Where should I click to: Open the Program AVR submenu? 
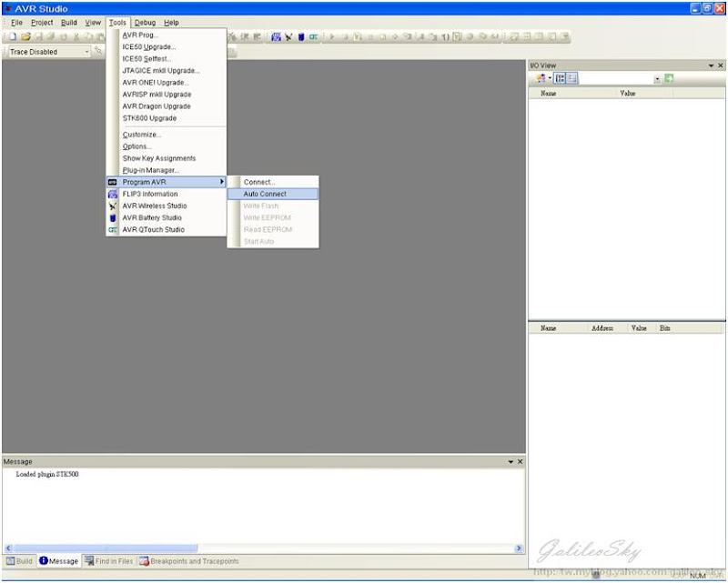167,182
